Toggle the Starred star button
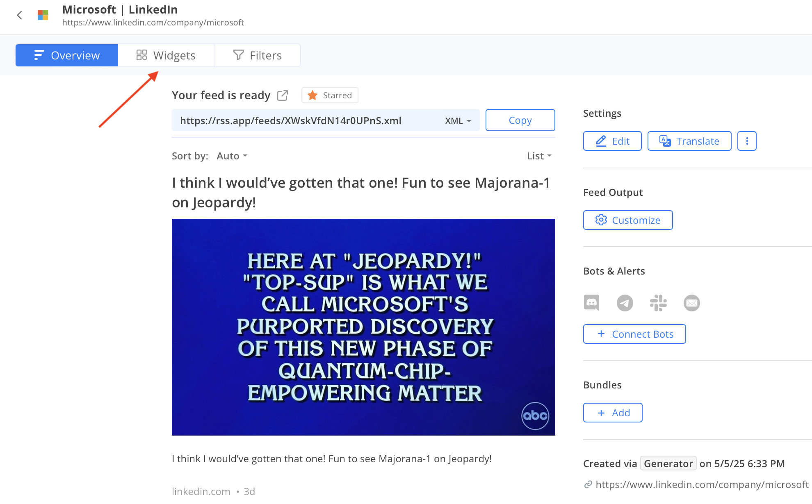 coord(330,95)
